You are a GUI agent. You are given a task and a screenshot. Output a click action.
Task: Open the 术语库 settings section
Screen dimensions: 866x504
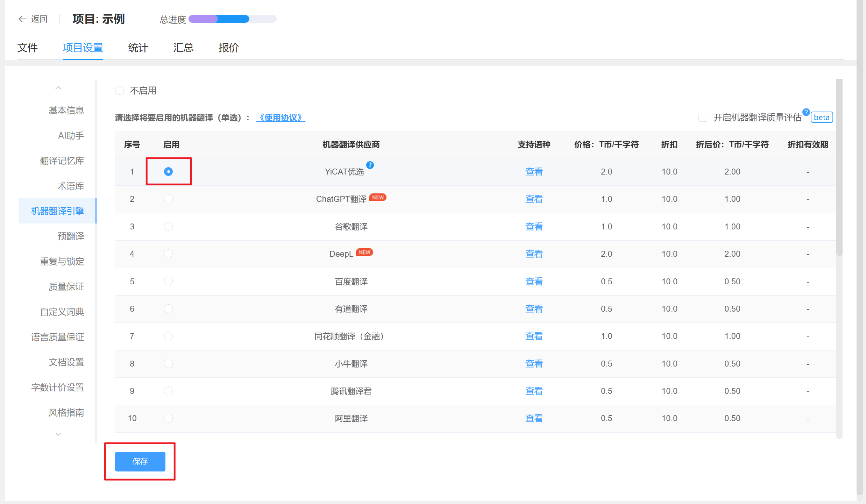[x=70, y=186]
